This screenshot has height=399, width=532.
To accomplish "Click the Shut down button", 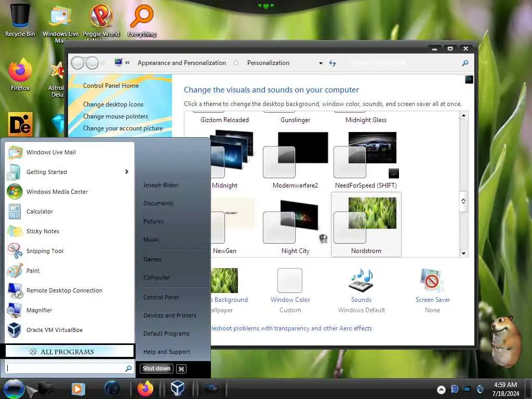I will (x=156, y=368).
